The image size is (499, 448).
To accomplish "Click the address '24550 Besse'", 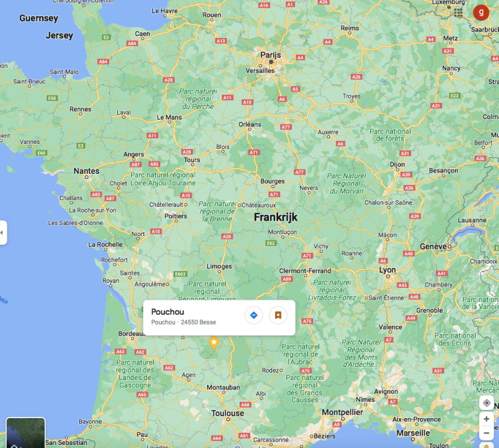I will tap(198, 322).
